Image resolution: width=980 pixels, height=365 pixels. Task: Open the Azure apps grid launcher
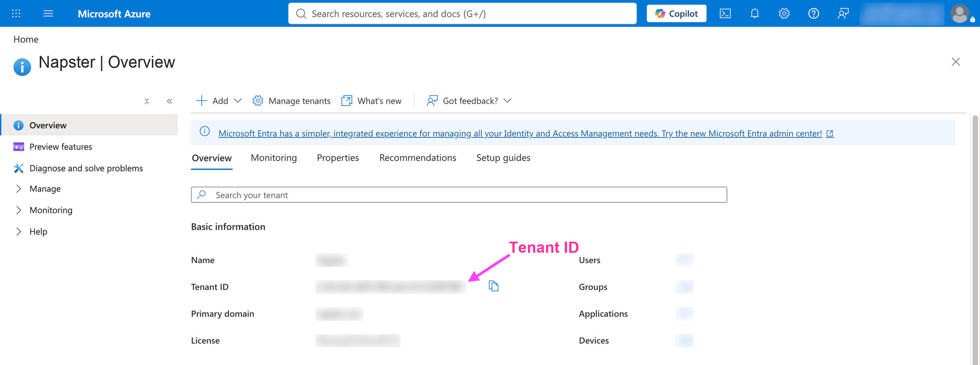coord(16,14)
